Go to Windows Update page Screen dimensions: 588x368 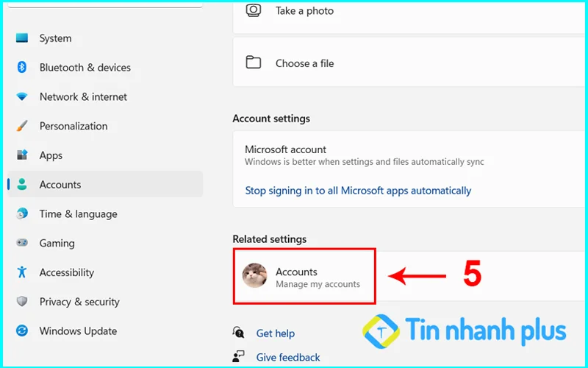tap(105, 330)
